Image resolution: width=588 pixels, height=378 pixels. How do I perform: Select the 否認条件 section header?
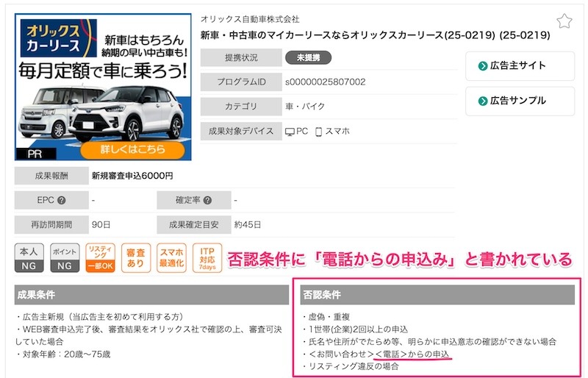pos(437,295)
